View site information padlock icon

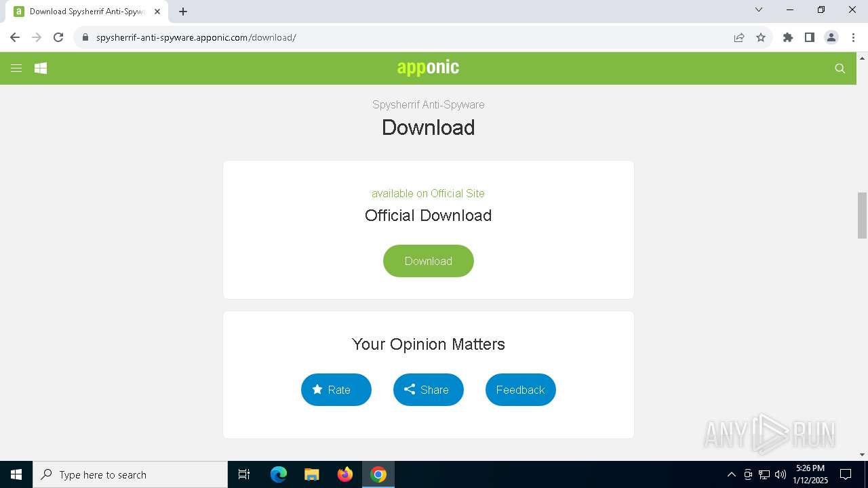(x=85, y=37)
